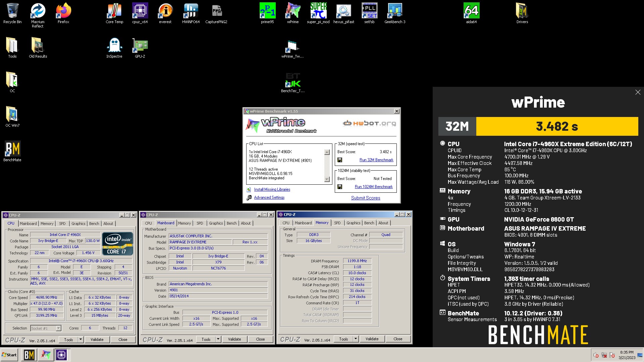Close the BenchMate result overlay
Screen dimensions: 644x362
click(x=638, y=92)
